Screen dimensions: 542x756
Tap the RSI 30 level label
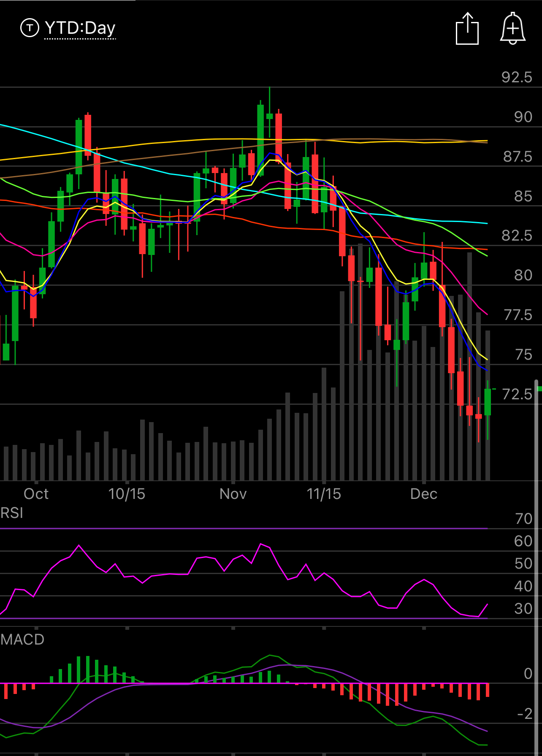coord(523,609)
